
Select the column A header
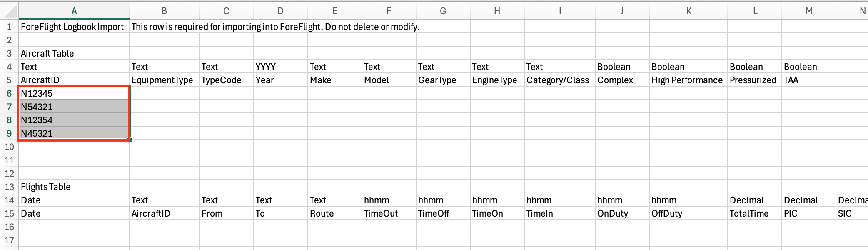(x=74, y=11)
